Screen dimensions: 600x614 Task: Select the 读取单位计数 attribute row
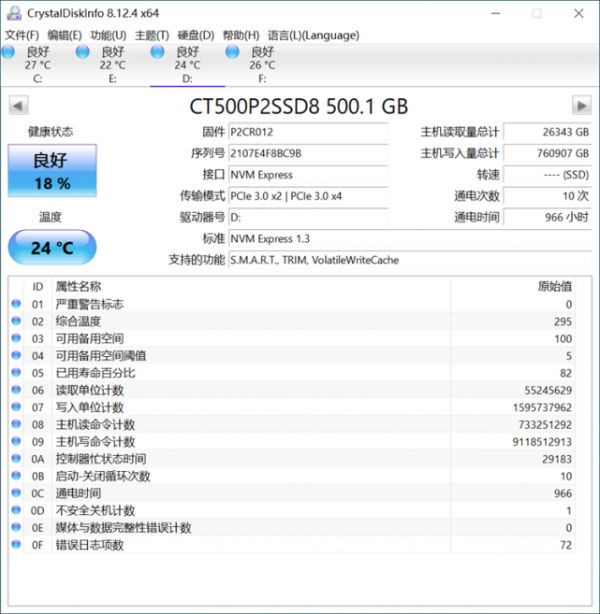pyautogui.click(x=292, y=390)
